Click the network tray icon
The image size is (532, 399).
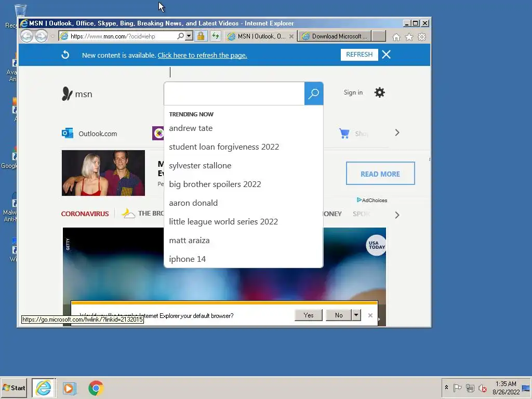pos(470,388)
